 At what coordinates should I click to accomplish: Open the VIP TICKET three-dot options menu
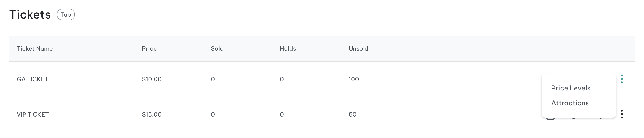(622, 114)
